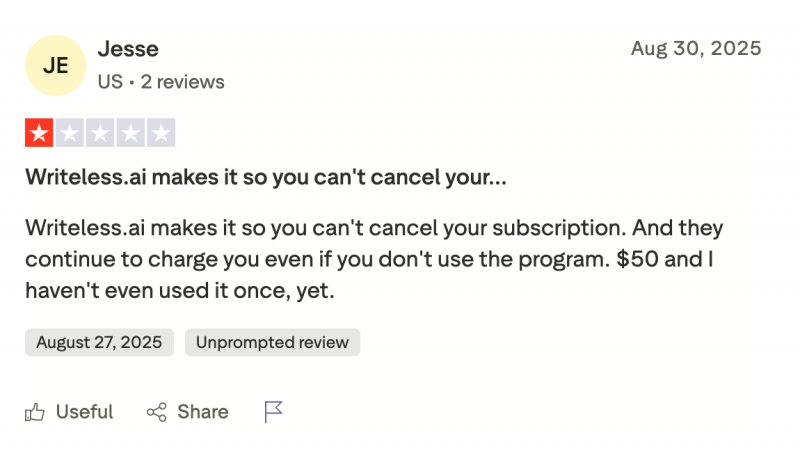Click the "2 reviews" count text

[x=182, y=82]
